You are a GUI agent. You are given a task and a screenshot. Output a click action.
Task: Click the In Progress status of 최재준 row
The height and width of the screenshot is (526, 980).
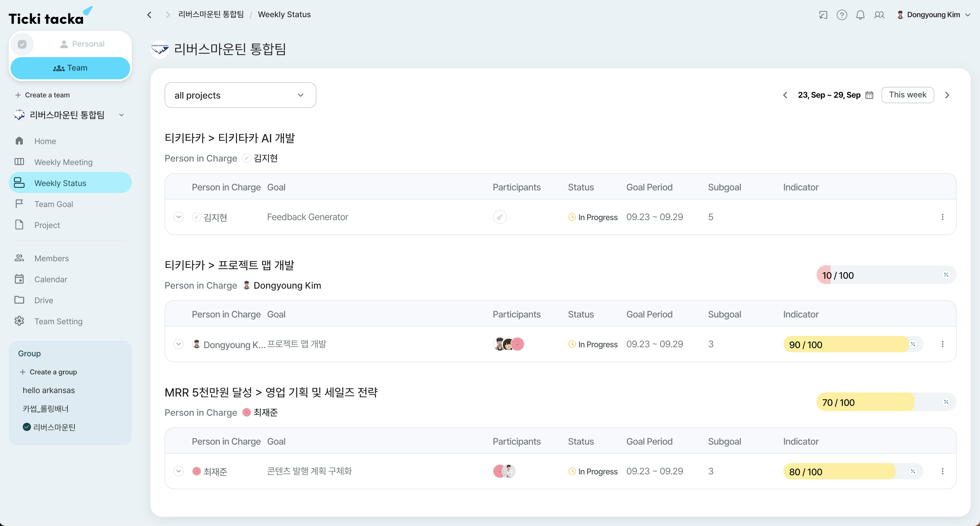[x=593, y=472]
